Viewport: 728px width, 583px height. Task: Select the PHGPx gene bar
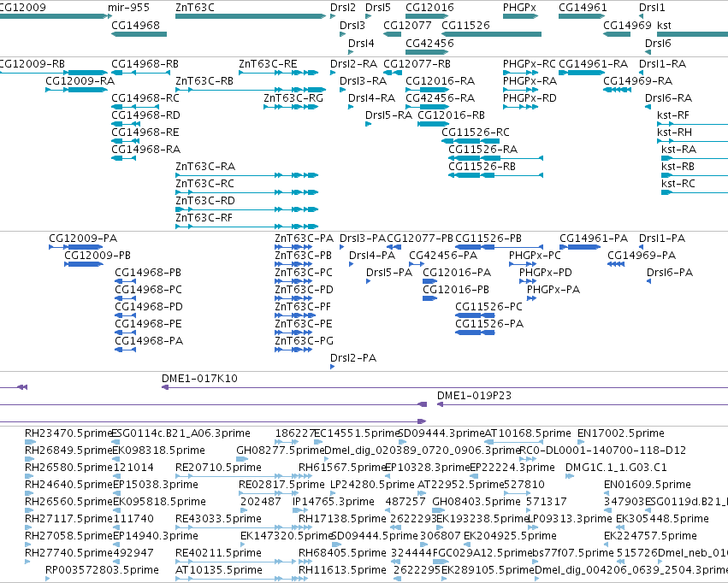[x=520, y=16]
